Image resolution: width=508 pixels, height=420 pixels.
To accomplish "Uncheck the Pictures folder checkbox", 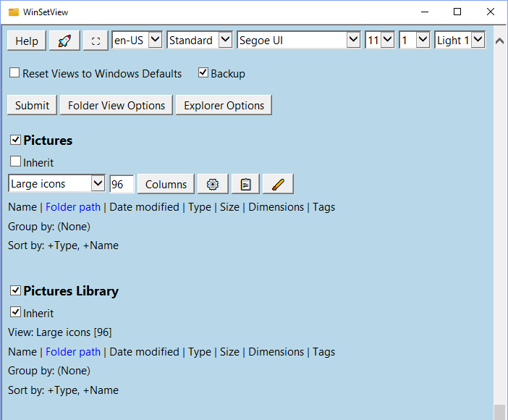I will (x=15, y=140).
